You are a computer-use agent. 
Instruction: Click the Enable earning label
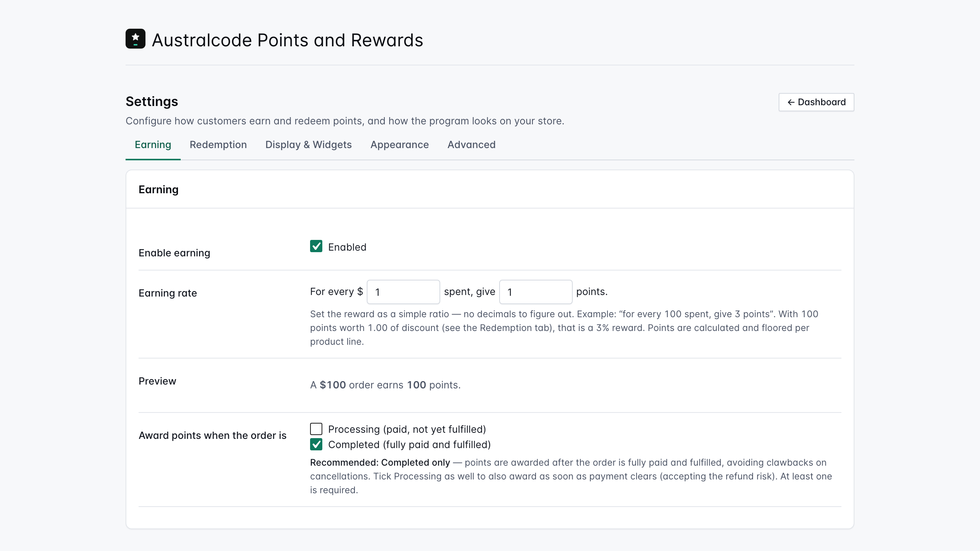[174, 253]
